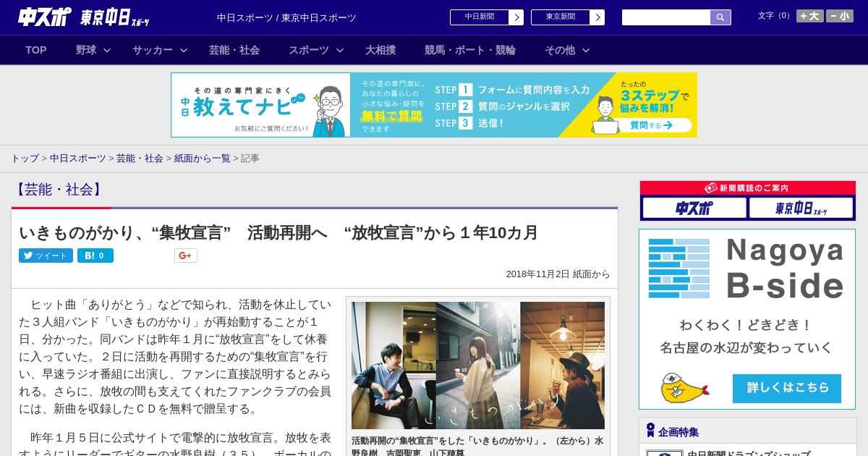Image resolution: width=868 pixels, height=456 pixels.
Task: Open the 芸能・社会 menu item
Action: [234, 50]
